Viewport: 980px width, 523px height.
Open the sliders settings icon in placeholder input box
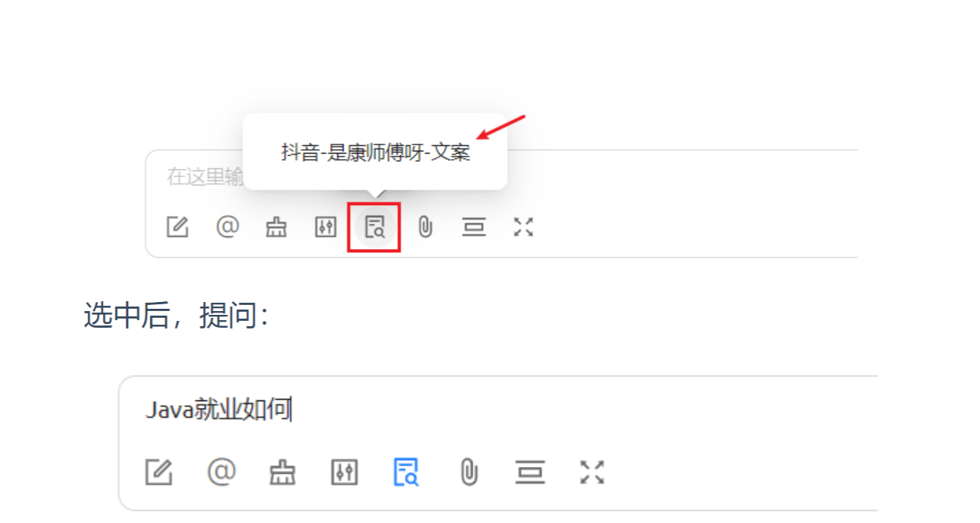[326, 227]
